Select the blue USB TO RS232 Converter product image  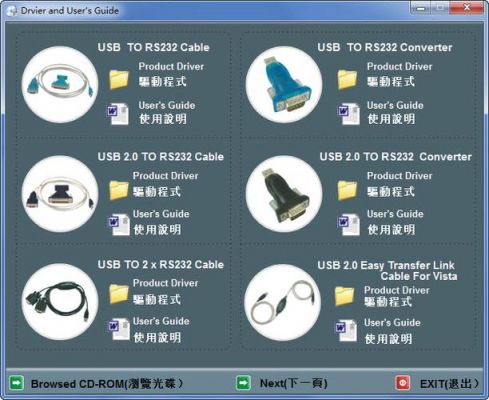click(x=284, y=84)
